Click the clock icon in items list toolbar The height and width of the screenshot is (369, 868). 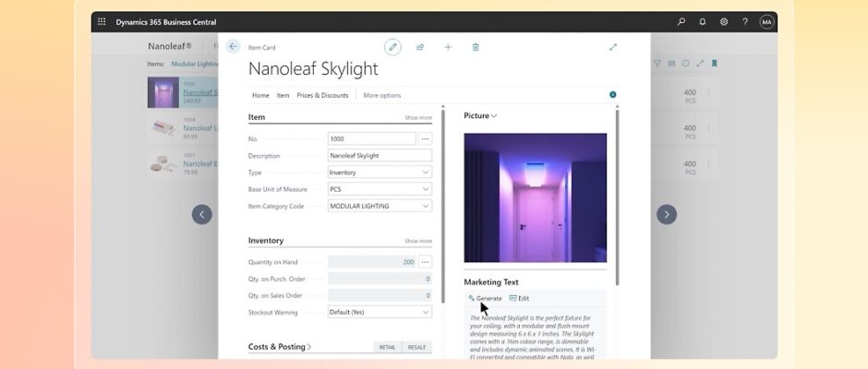tap(685, 64)
